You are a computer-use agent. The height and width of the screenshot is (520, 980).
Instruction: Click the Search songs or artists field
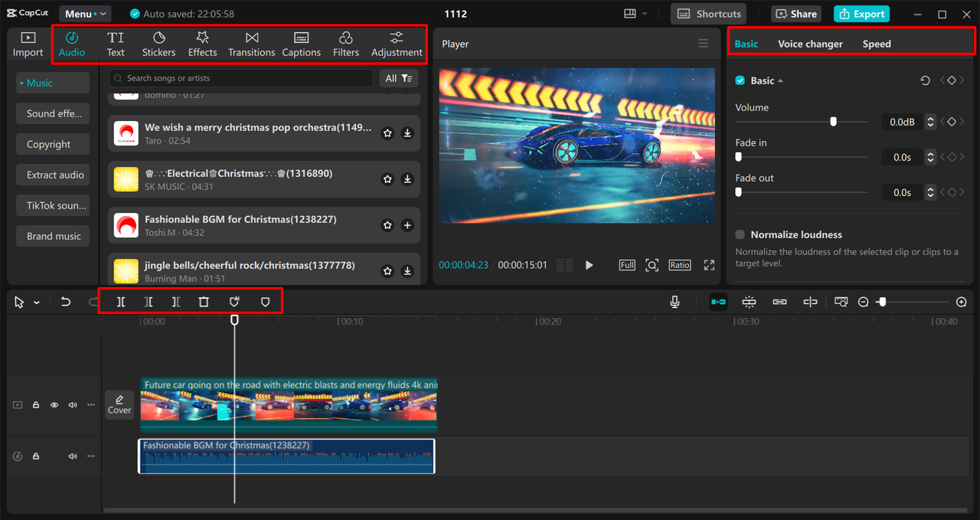pos(241,78)
